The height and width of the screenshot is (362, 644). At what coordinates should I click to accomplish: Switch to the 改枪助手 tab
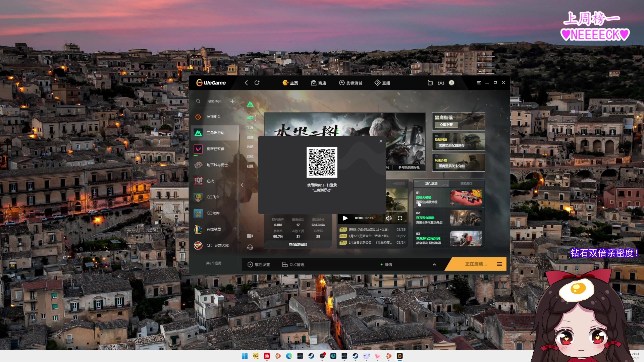tap(467, 183)
